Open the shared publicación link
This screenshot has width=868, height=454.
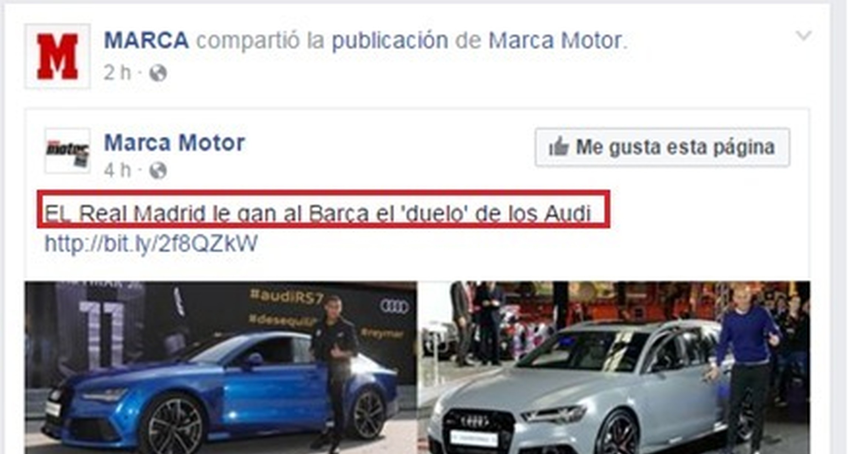(390, 41)
